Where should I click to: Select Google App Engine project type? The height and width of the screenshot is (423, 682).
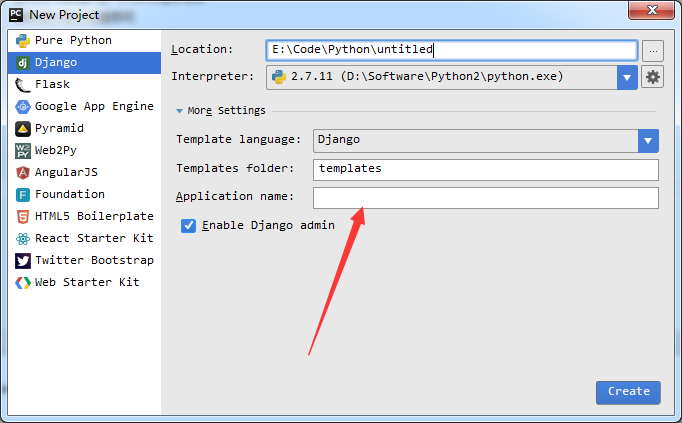coord(84,107)
